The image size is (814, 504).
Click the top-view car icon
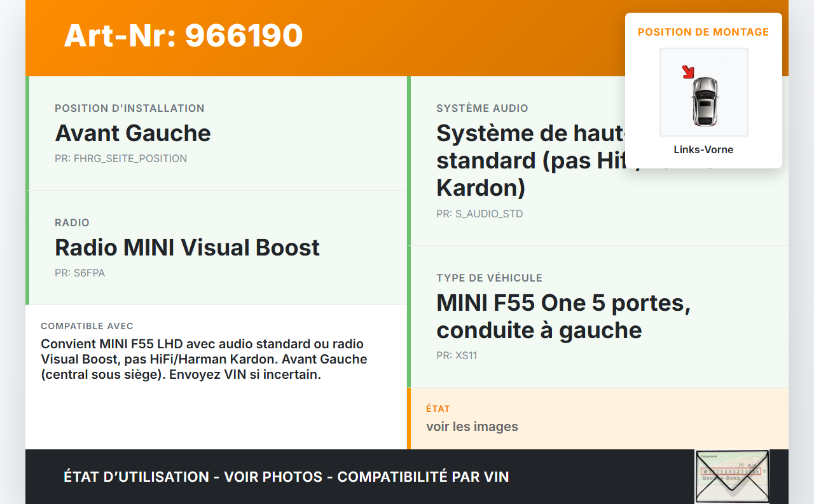click(x=705, y=100)
